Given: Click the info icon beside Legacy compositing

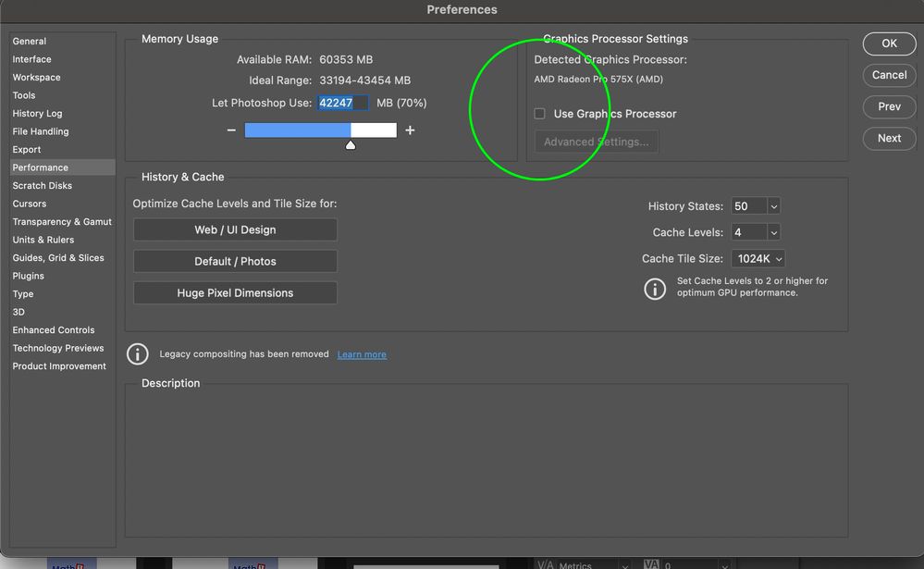Looking at the screenshot, I should click(x=137, y=354).
